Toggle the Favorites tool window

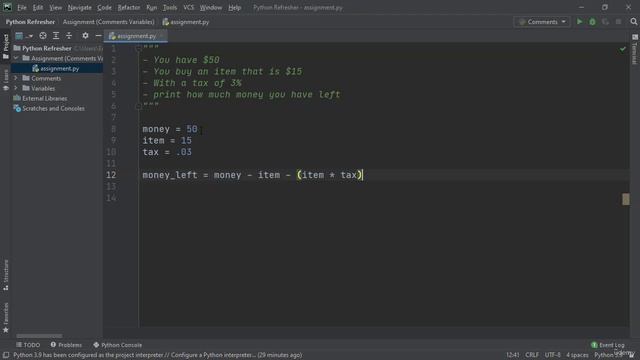5,318
